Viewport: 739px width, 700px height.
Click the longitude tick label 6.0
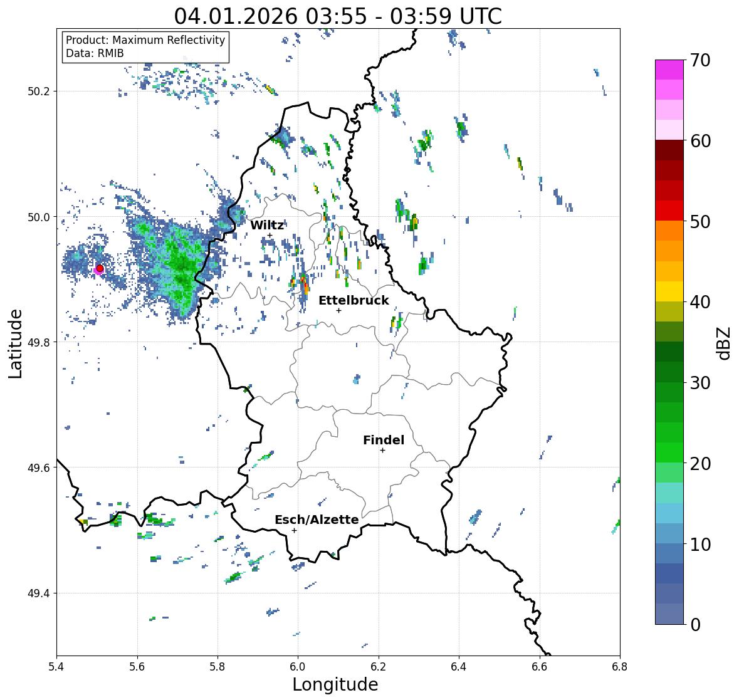pyautogui.click(x=298, y=667)
